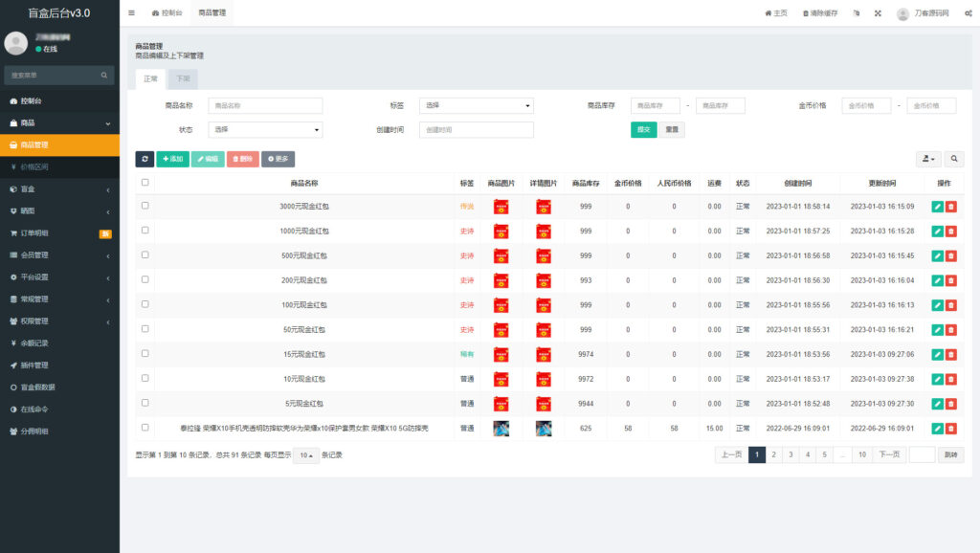Click product image thumbnail of 1000元现金红包
The width and height of the screenshot is (980, 553).
point(501,231)
